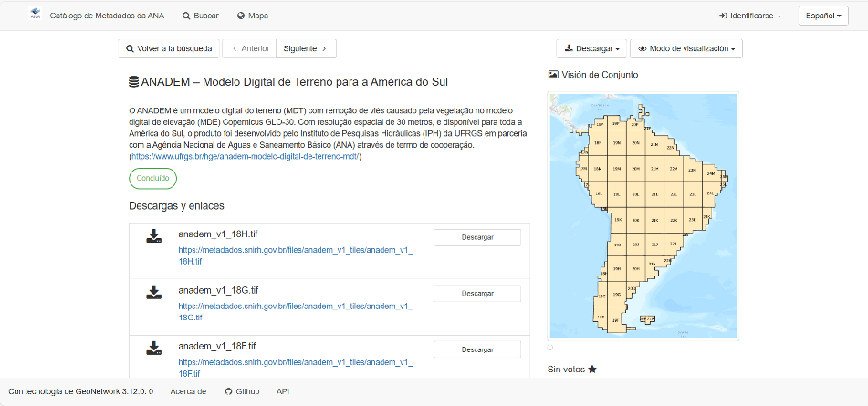Click the ANA logo in the header
Image resolution: width=868 pixels, height=406 pixels.
tap(35, 16)
